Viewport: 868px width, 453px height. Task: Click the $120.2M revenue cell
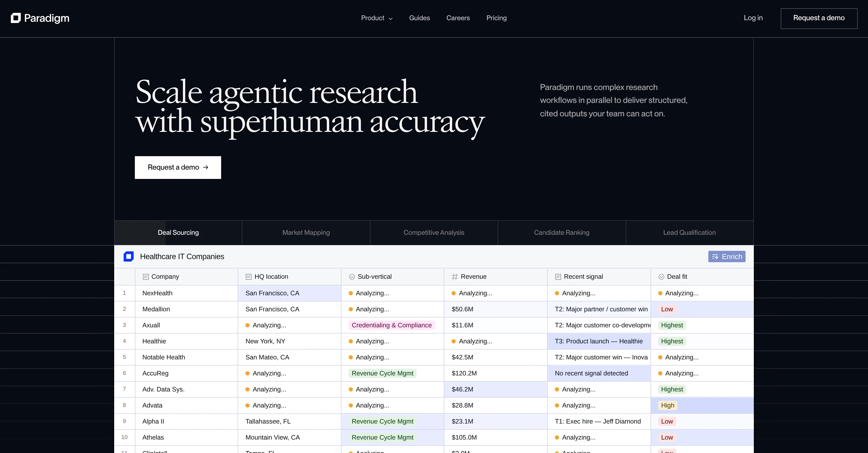(x=496, y=373)
